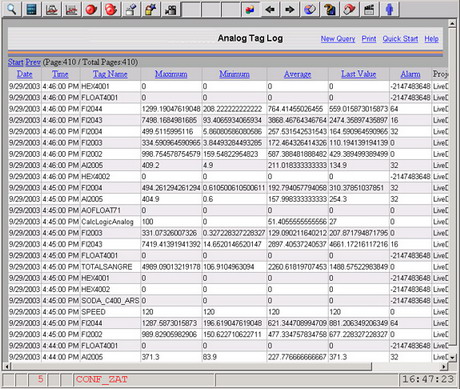The image size is (460, 389).
Task: Click the double red alarm bells icon
Action: (111, 9)
